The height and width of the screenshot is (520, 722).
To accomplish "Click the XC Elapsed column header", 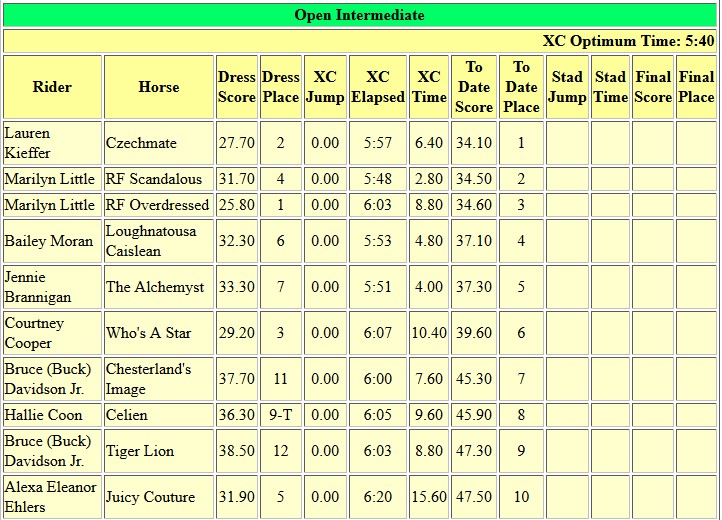I will click(x=378, y=87).
